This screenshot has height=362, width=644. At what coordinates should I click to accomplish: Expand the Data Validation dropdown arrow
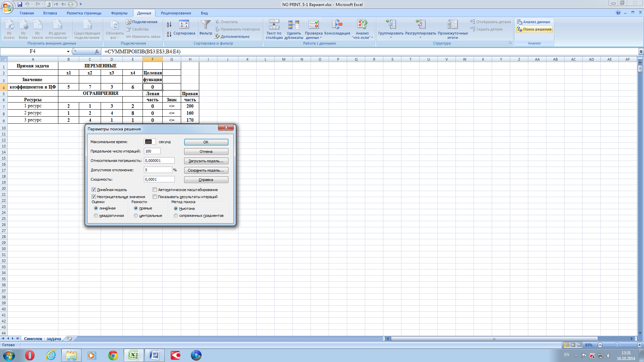(x=321, y=38)
